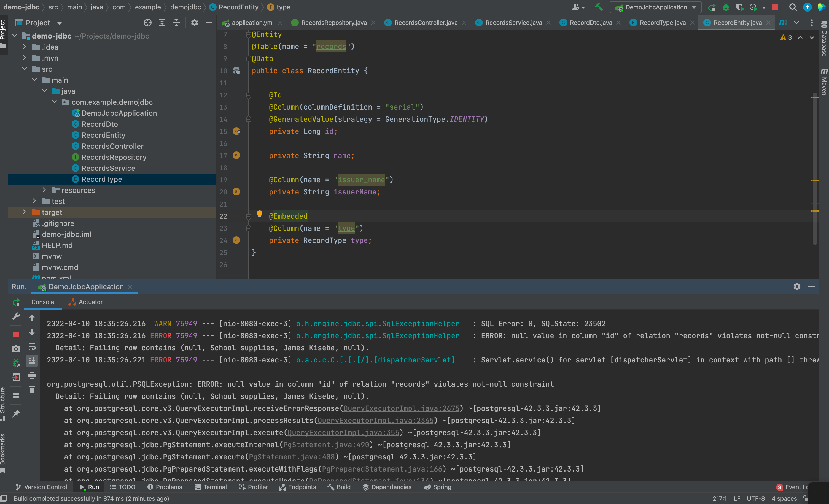Toggle scroll to end in console

(x=32, y=361)
